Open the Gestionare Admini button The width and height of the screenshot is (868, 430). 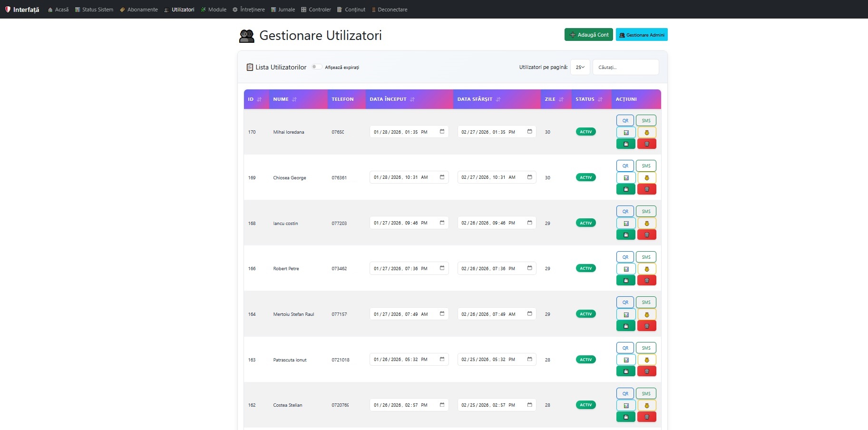click(642, 35)
